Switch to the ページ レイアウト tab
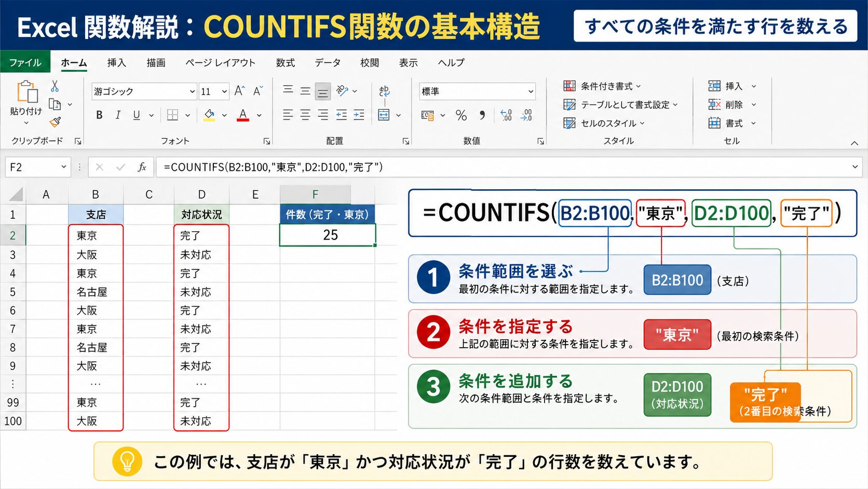 point(220,62)
